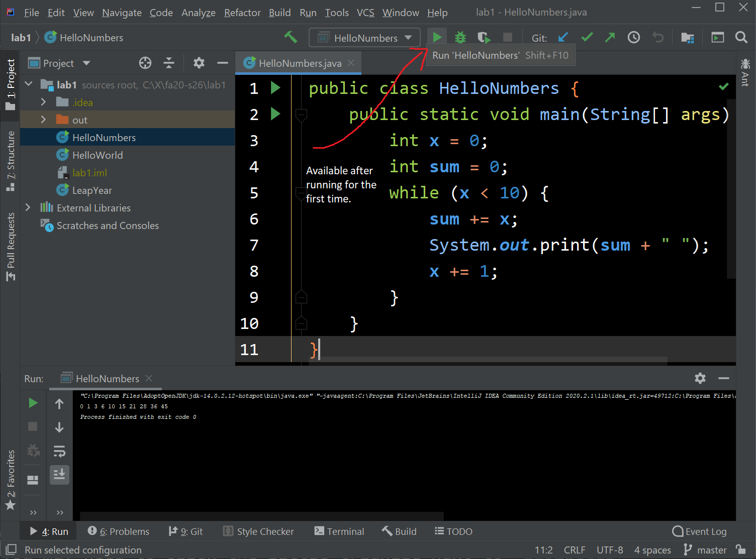Viewport: 756px width, 559px height.
Task: Expand the out folder
Action: point(43,120)
